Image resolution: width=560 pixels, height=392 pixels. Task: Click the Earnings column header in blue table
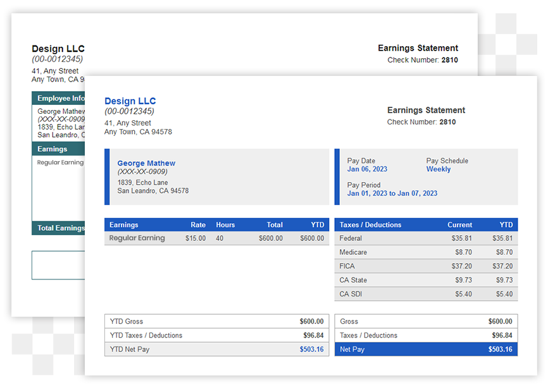click(x=123, y=224)
